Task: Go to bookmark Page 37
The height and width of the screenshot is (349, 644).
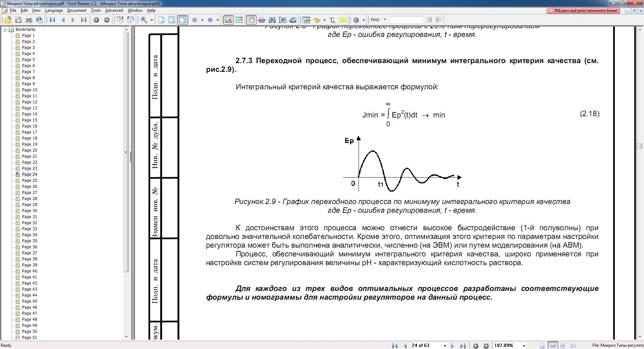Action: [30, 253]
